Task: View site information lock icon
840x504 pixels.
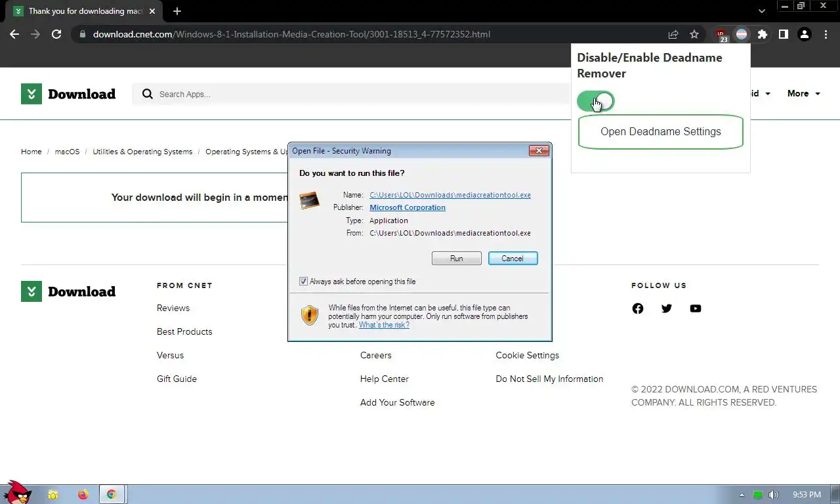Action: pyautogui.click(x=83, y=34)
